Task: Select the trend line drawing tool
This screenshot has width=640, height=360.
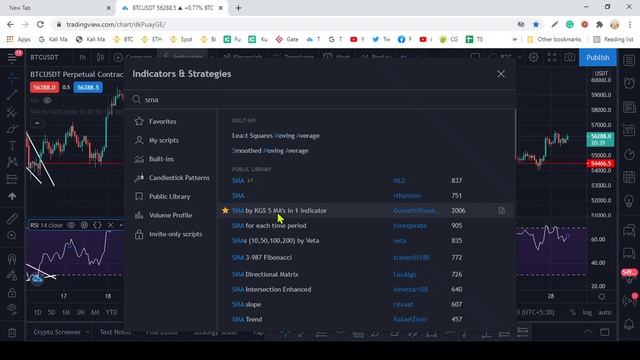Action: click(x=12, y=95)
